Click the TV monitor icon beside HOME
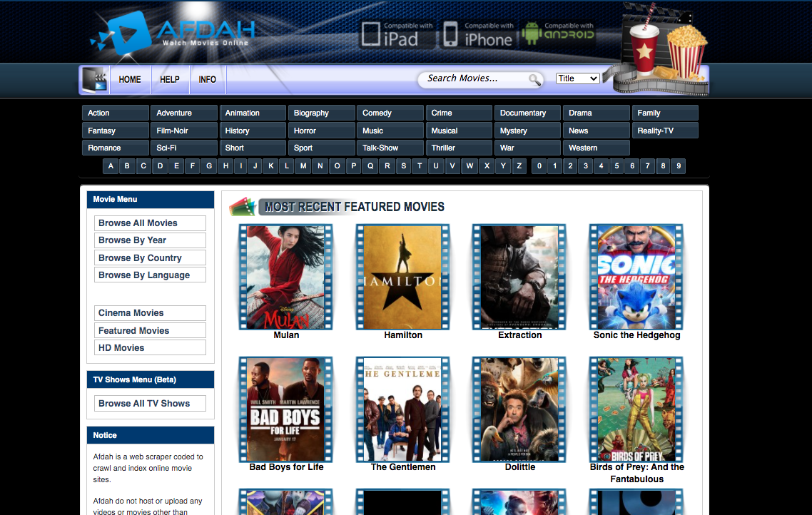This screenshot has width=812, height=515. pyautogui.click(x=96, y=80)
